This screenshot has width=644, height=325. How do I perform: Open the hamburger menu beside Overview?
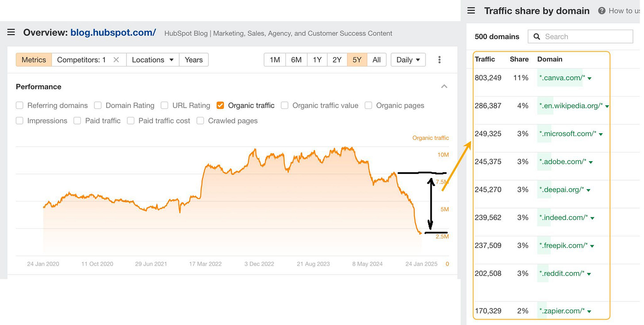11,32
